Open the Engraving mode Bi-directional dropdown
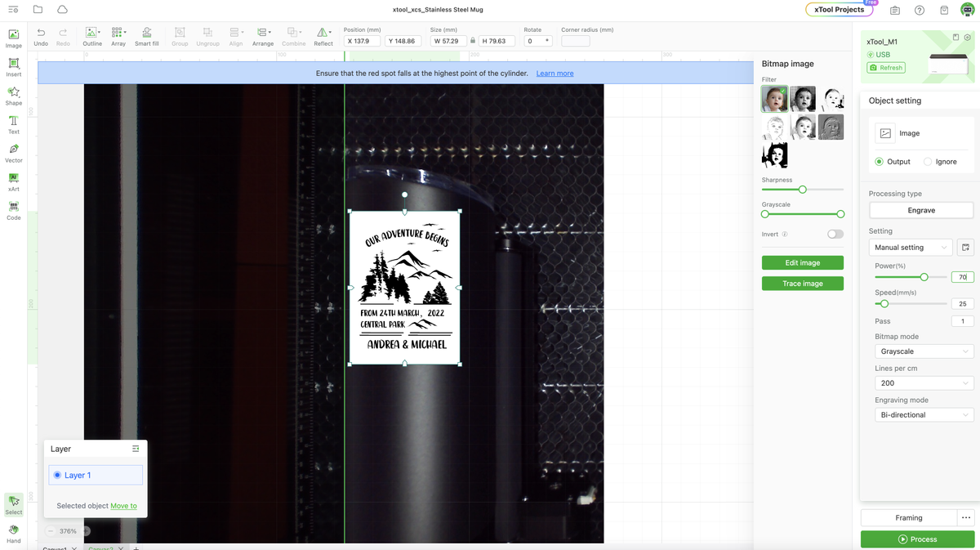The height and width of the screenshot is (550, 980). click(x=923, y=415)
